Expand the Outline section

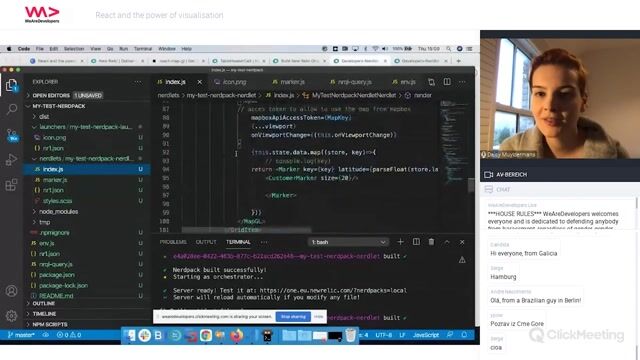point(44,303)
